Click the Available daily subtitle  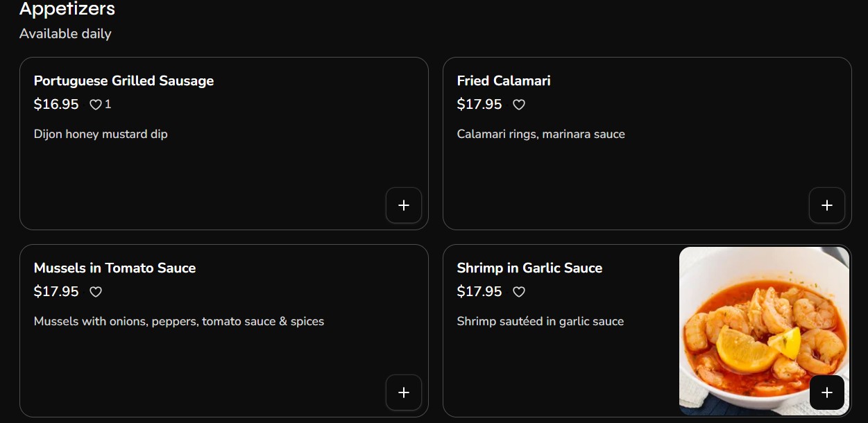coord(65,33)
